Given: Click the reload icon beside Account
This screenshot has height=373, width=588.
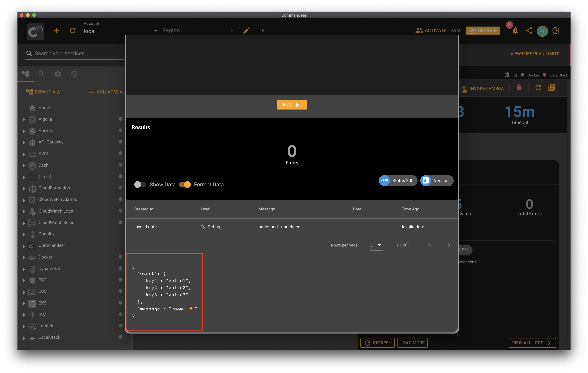Looking at the screenshot, I should click(x=73, y=31).
